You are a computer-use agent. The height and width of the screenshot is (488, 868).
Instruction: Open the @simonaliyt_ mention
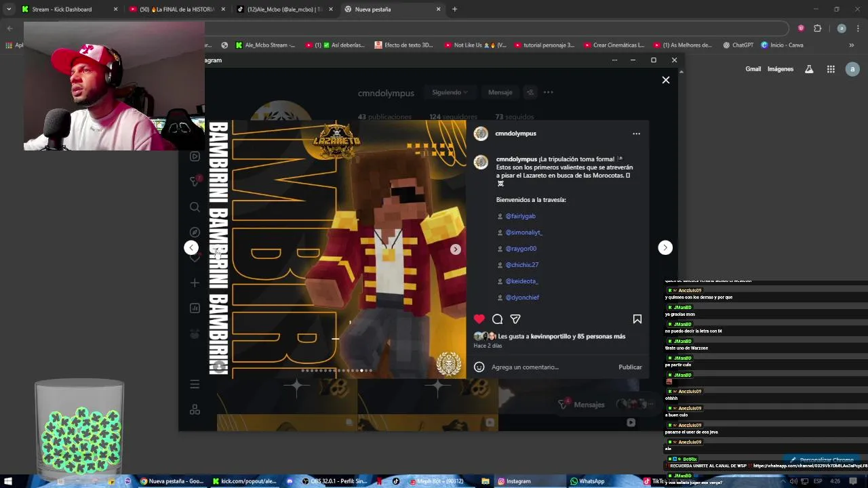point(524,232)
